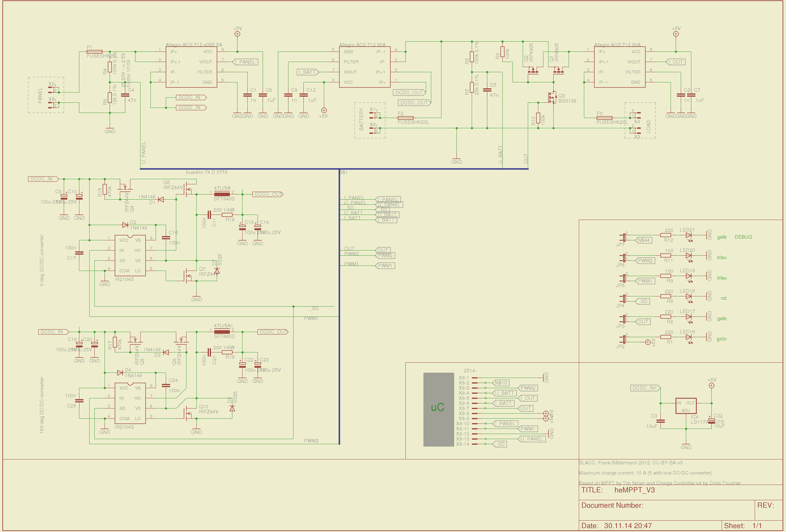Click the C1 1n capacitor symbol
The height and width of the screenshot is (532, 786).
[247, 95]
